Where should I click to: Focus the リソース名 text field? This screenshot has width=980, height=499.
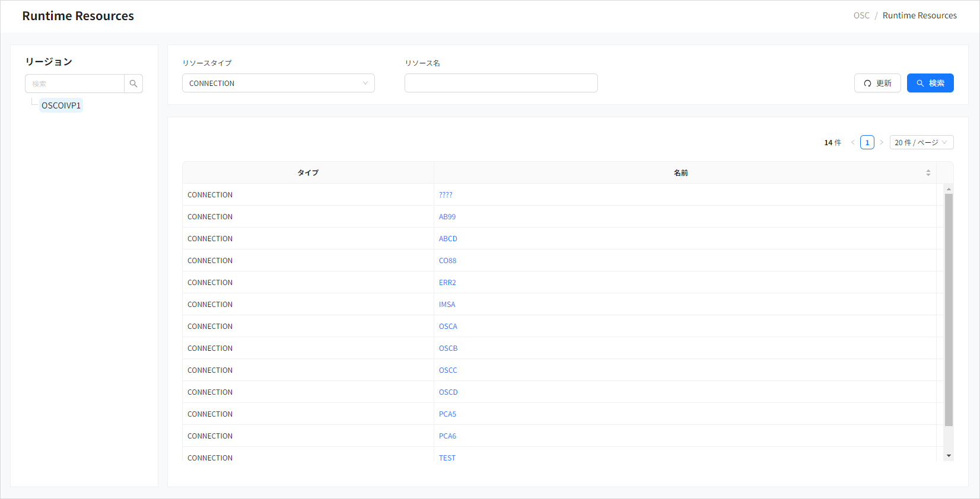[501, 83]
